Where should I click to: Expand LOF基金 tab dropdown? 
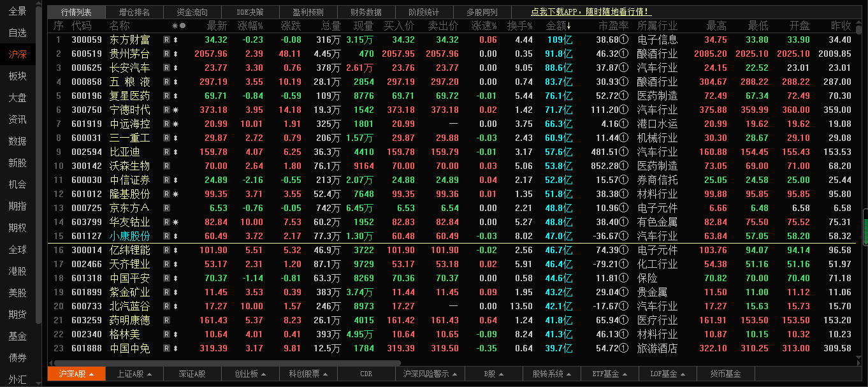[683, 374]
